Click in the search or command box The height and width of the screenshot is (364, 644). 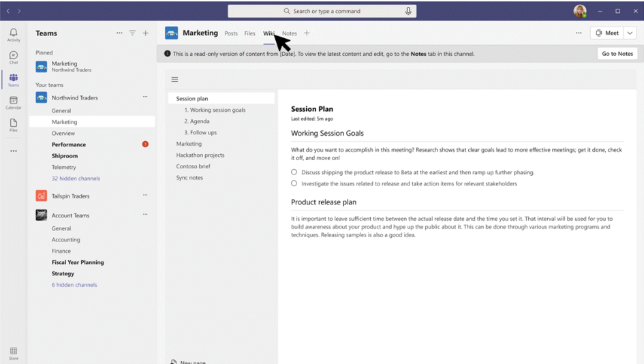point(322,11)
